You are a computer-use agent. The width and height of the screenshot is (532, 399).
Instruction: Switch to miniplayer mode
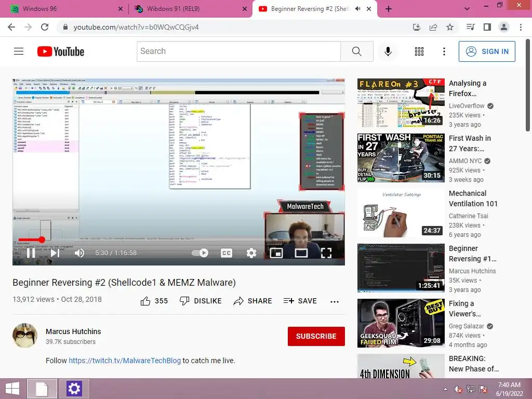(x=276, y=253)
